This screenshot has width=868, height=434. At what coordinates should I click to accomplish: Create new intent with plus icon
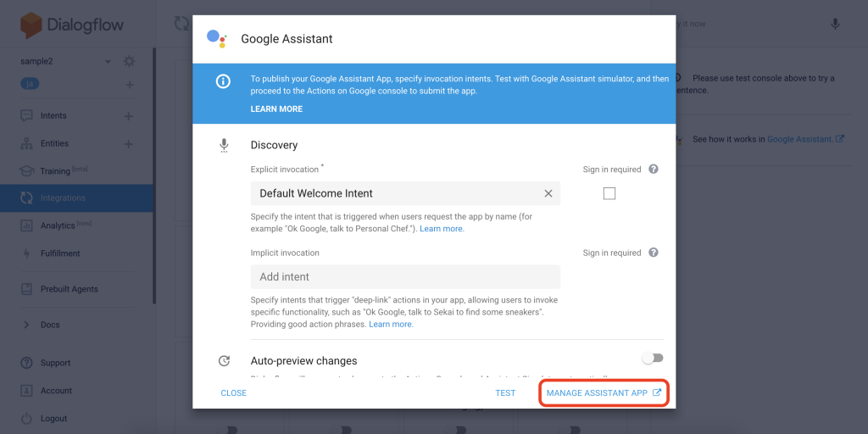pyautogui.click(x=129, y=116)
